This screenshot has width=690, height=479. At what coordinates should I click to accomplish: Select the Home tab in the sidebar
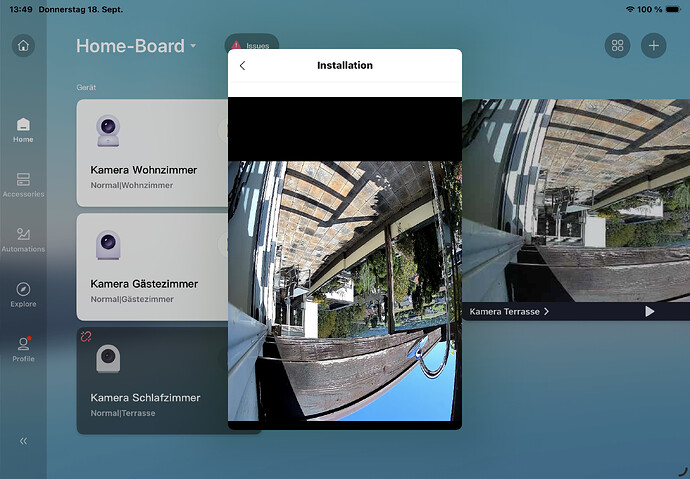23,130
